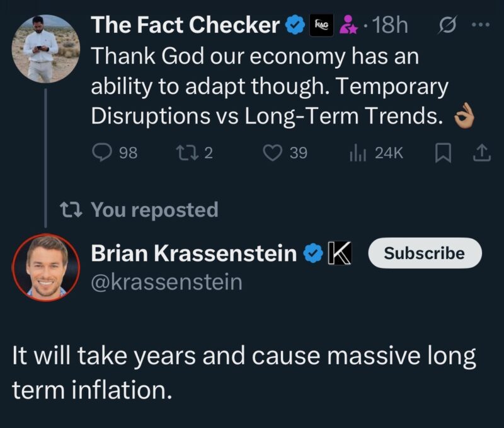Subscribe to Brian Krassenstein
This screenshot has height=428, width=504.
point(424,253)
